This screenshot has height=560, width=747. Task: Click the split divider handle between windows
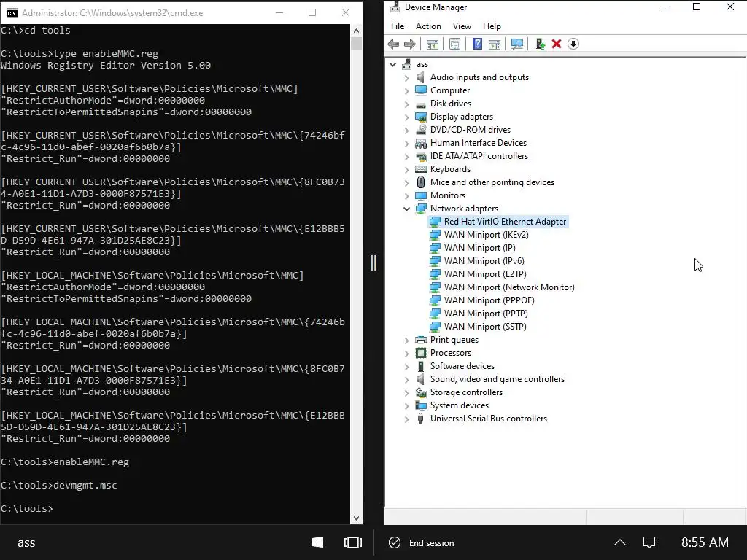point(373,262)
